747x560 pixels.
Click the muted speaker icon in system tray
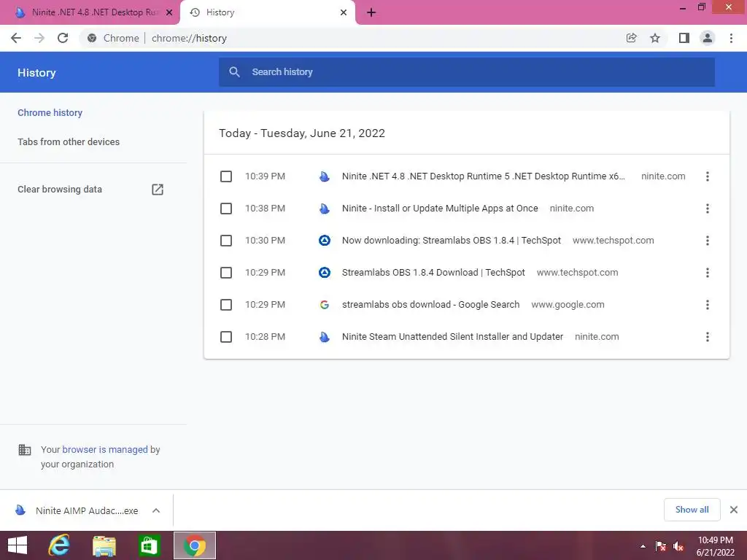(678, 546)
